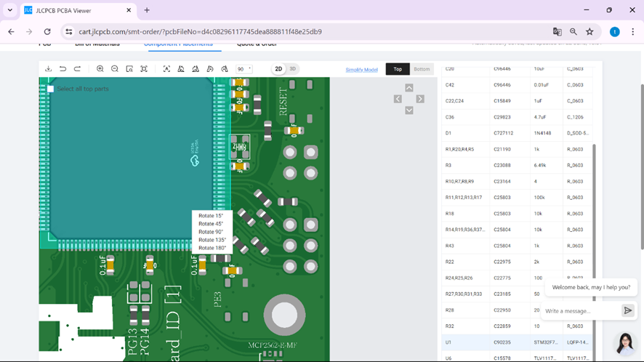Click the download icon in viewer toolbar
The width and height of the screenshot is (644, 362).
click(49, 68)
